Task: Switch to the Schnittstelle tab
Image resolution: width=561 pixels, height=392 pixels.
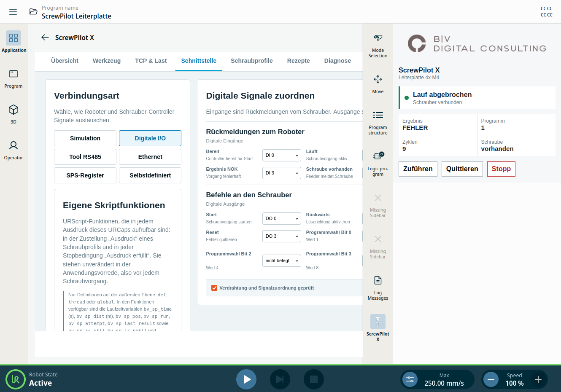Action: point(199,61)
